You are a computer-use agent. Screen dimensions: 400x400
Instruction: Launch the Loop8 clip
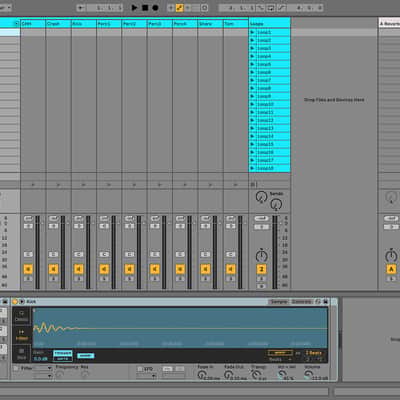[252, 88]
